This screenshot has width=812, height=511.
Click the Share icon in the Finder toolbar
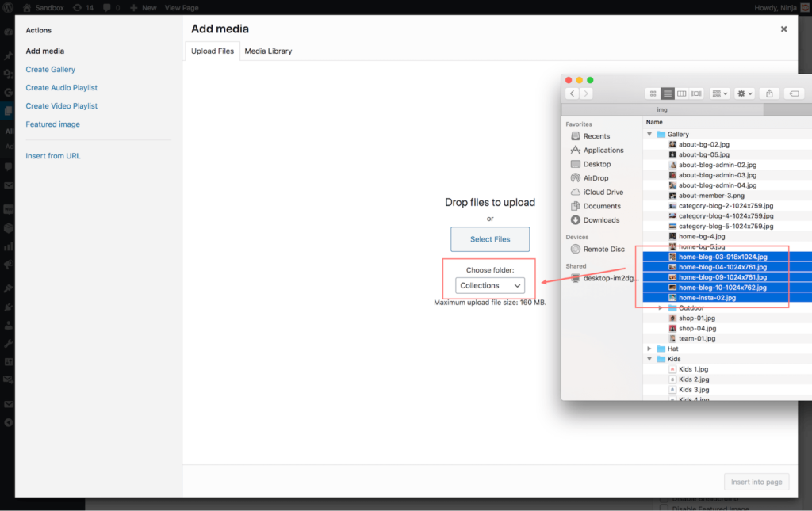[768, 93]
